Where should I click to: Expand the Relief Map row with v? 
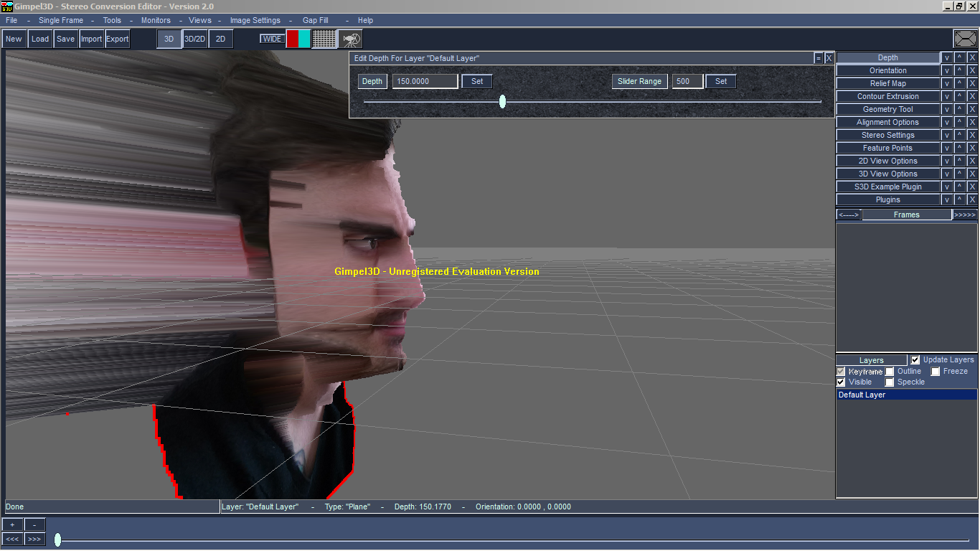click(947, 84)
